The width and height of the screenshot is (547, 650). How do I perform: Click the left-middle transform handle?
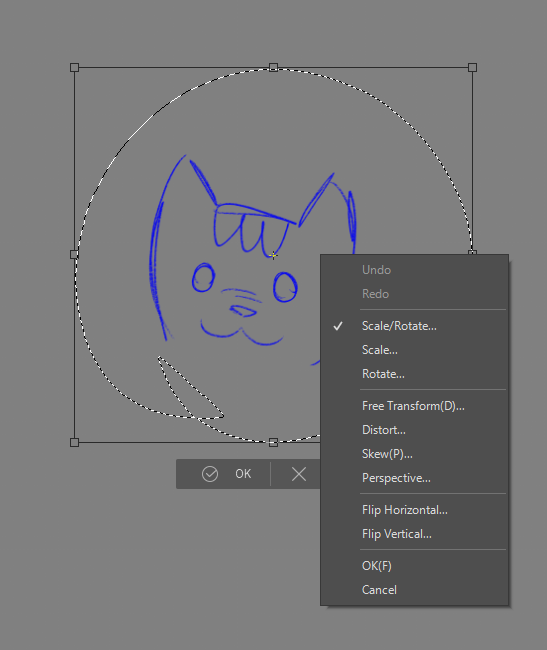click(x=75, y=255)
